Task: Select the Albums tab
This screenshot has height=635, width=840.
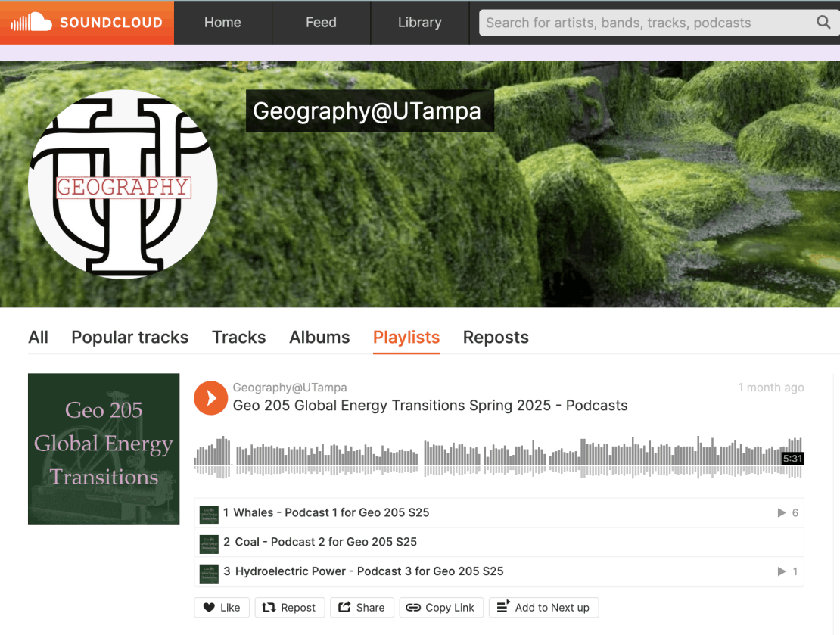Action: tap(319, 338)
